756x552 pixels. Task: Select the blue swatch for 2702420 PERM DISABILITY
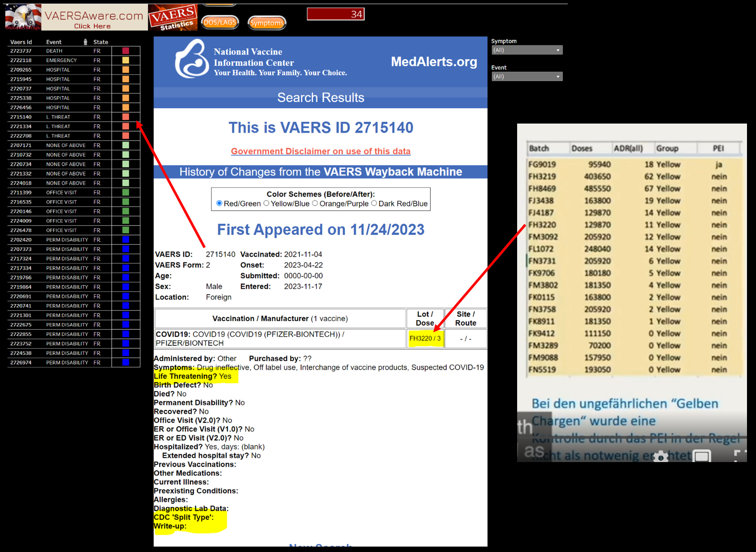(126, 240)
